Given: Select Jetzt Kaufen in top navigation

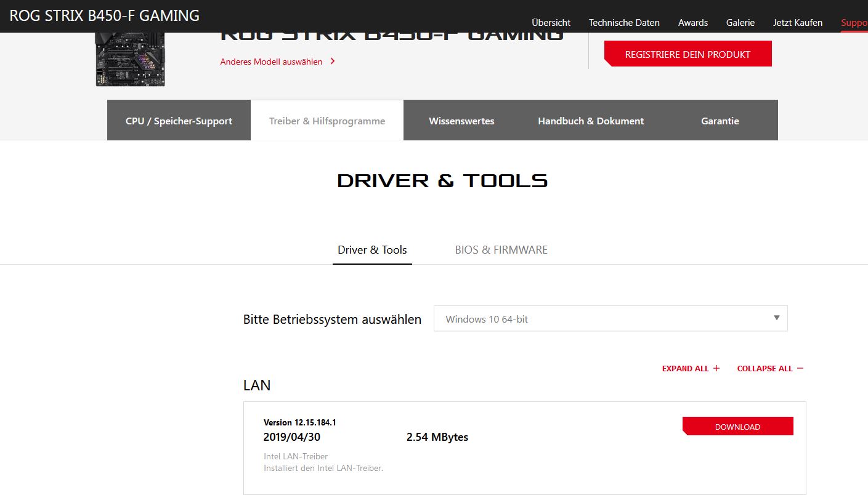Looking at the screenshot, I should tap(798, 22).
